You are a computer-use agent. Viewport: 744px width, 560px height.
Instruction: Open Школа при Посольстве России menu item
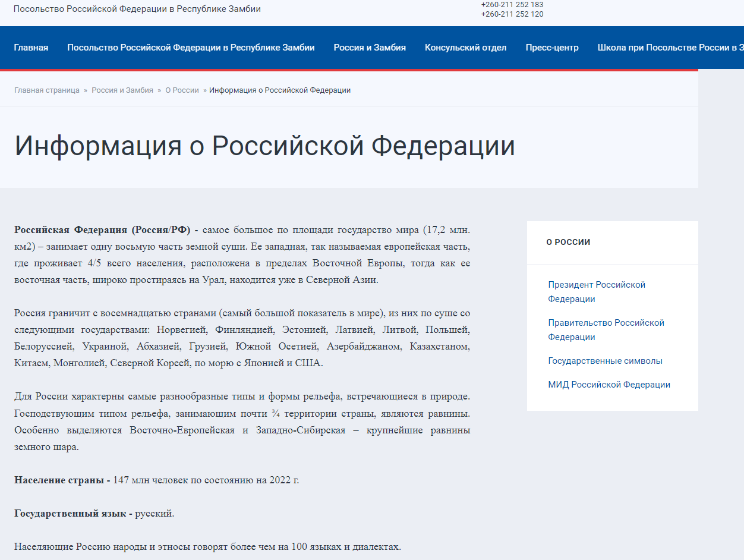coord(670,48)
